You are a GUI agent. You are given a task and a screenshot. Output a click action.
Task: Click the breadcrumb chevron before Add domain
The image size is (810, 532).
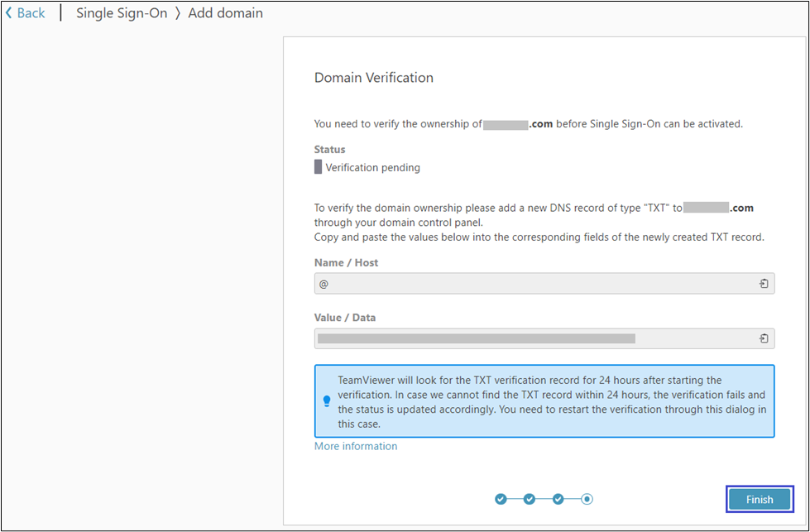pyautogui.click(x=177, y=13)
